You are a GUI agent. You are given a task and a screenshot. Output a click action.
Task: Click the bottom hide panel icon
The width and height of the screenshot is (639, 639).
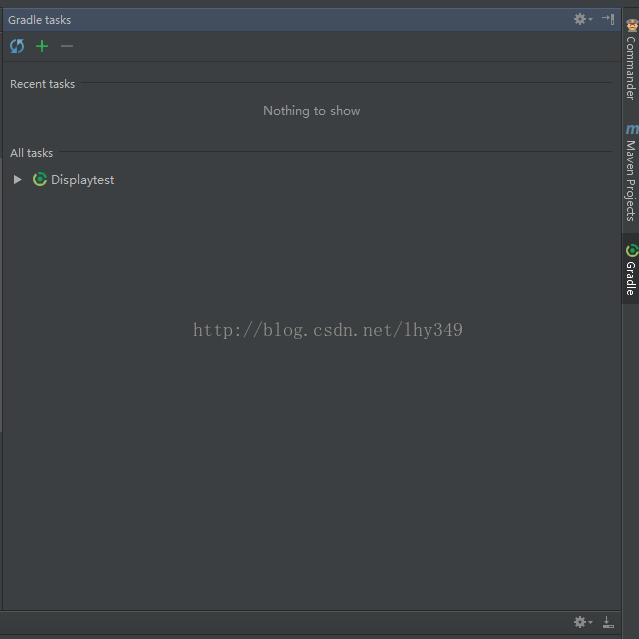(608, 622)
